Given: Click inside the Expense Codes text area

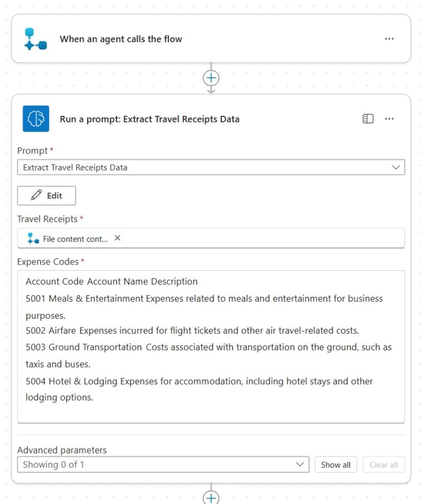Looking at the screenshot, I should (211, 345).
